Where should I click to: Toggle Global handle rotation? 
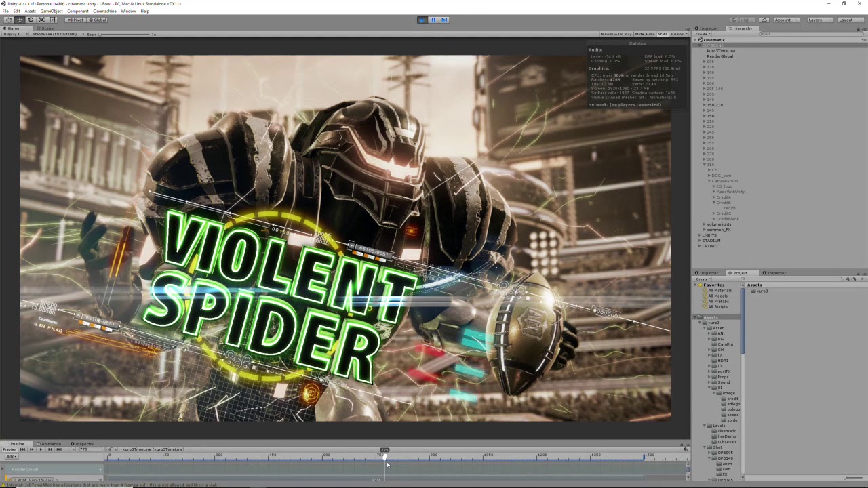pyautogui.click(x=97, y=20)
